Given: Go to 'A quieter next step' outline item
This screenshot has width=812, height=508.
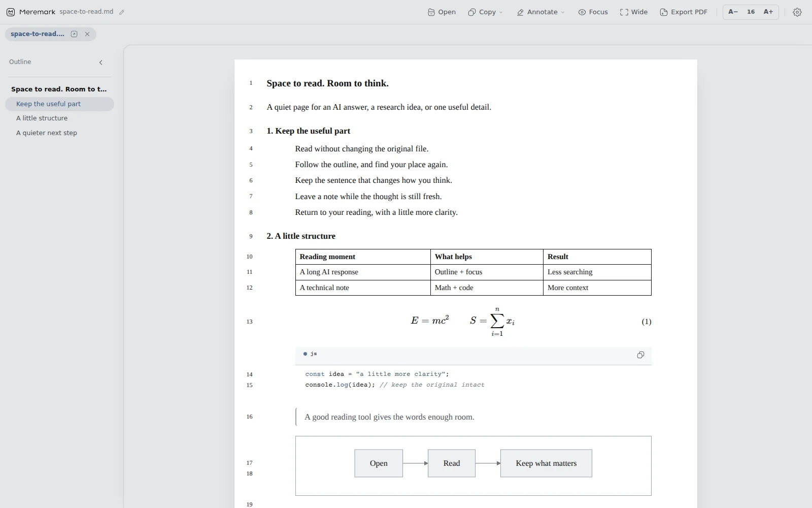Looking at the screenshot, I should tap(59, 133).
